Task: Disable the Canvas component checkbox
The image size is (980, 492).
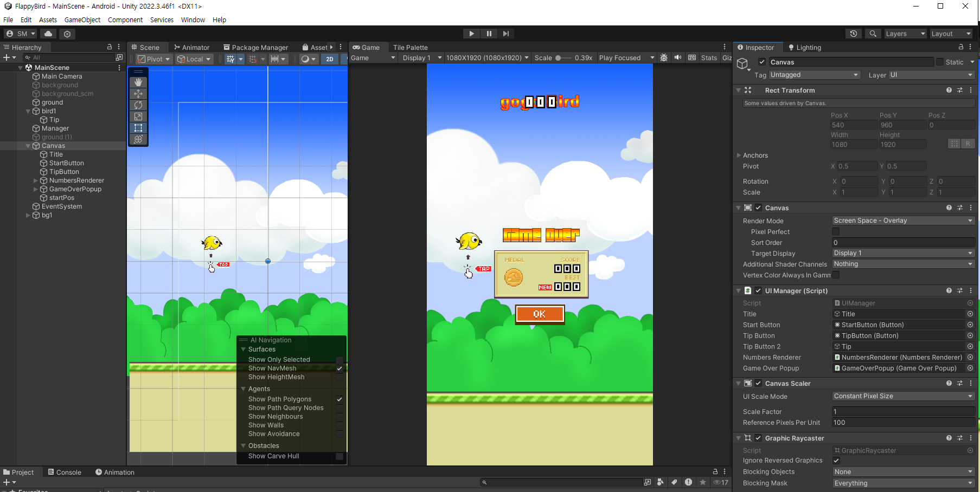Action: pos(758,208)
